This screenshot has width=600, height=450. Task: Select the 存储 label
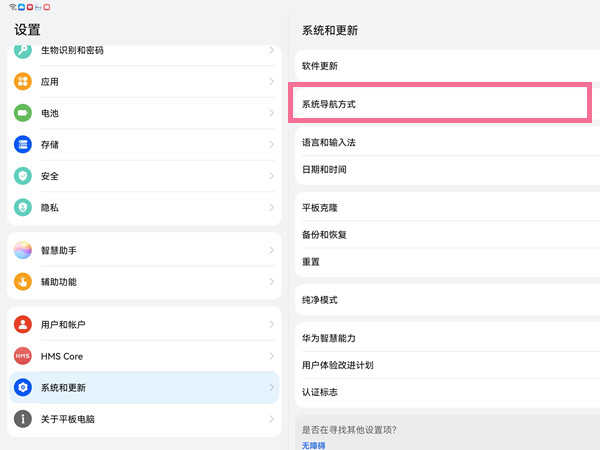click(x=50, y=145)
